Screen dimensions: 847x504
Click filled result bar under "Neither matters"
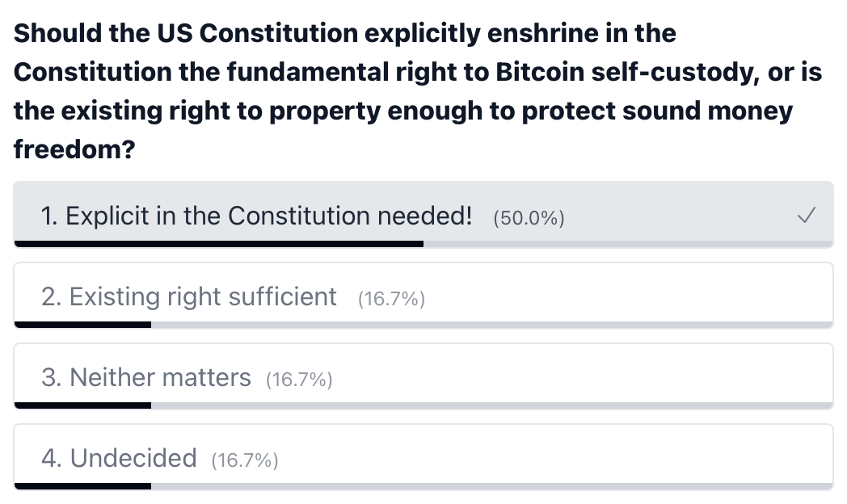click(82, 405)
